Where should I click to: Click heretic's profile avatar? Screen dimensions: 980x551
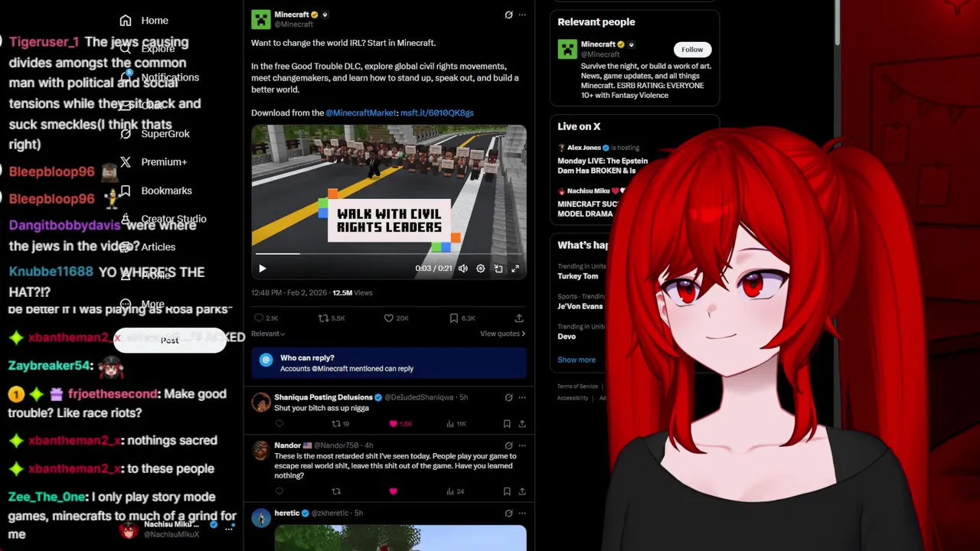[261, 518]
